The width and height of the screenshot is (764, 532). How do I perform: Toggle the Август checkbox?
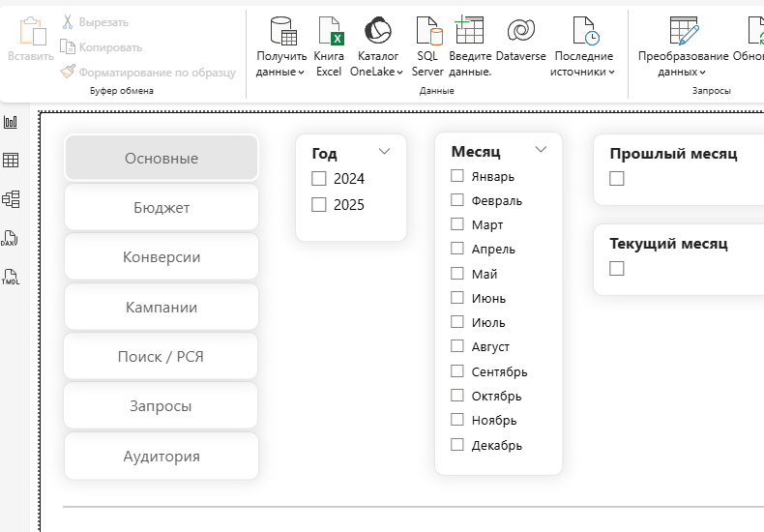[x=457, y=346]
